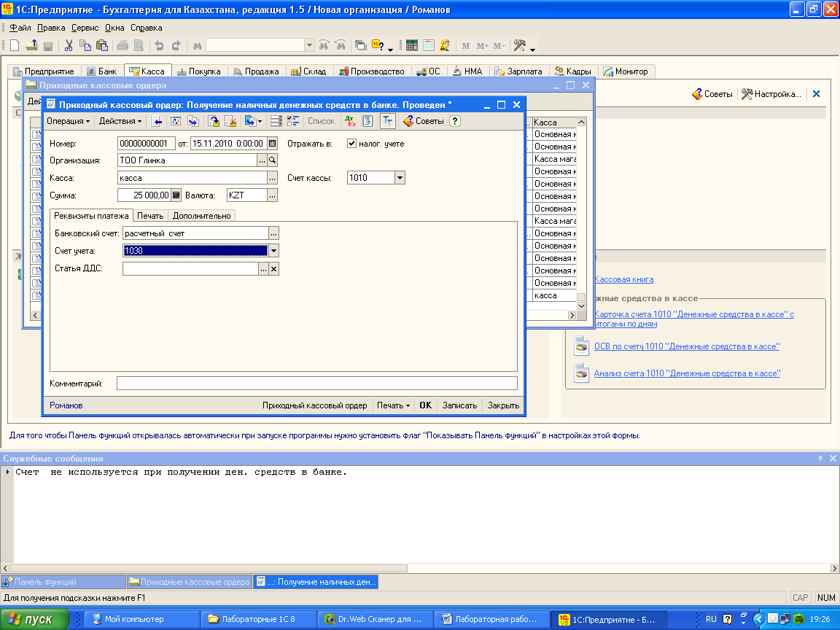Click the Re-post document icon in order toolbar
840x630 pixels.
pos(176,121)
